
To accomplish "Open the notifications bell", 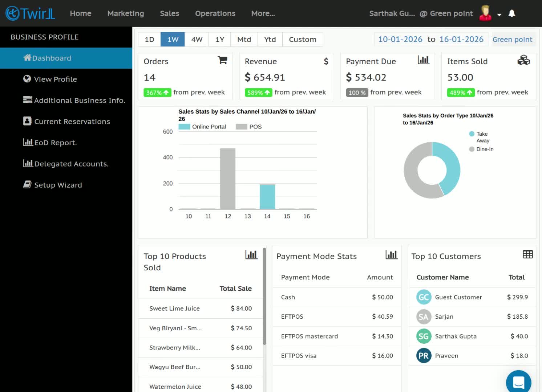I will click(x=512, y=13).
